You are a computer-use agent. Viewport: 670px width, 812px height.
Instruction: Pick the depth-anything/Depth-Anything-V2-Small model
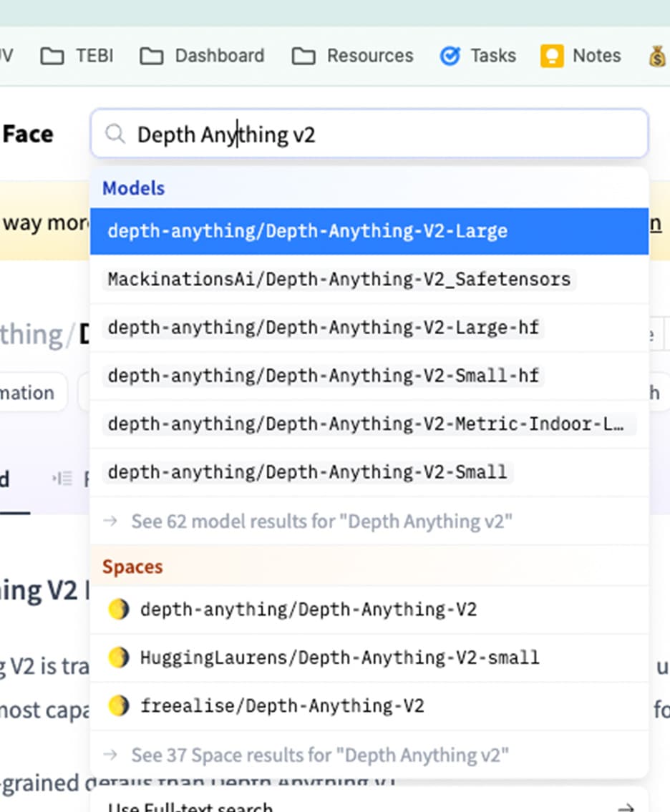[x=307, y=472]
